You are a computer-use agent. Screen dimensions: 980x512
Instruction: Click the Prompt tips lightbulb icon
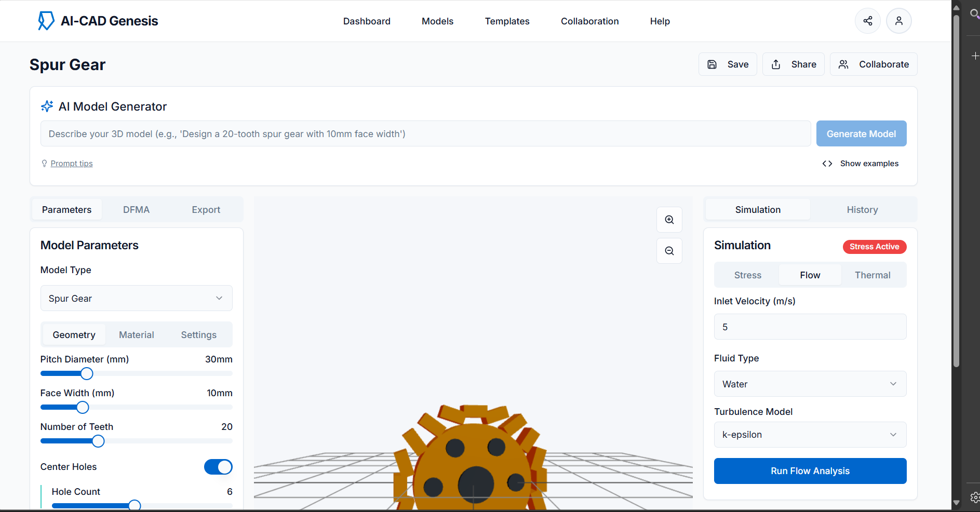[44, 163]
